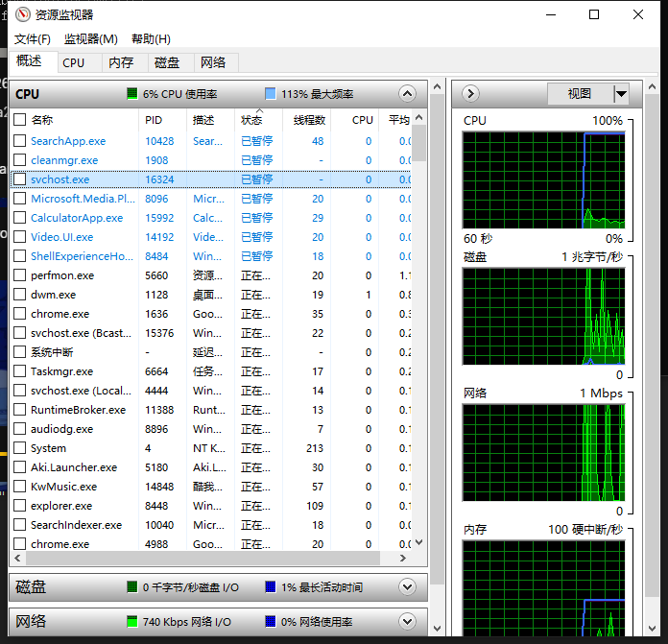
Task: Open the 视图 dropdown arrow
Action: point(621,94)
